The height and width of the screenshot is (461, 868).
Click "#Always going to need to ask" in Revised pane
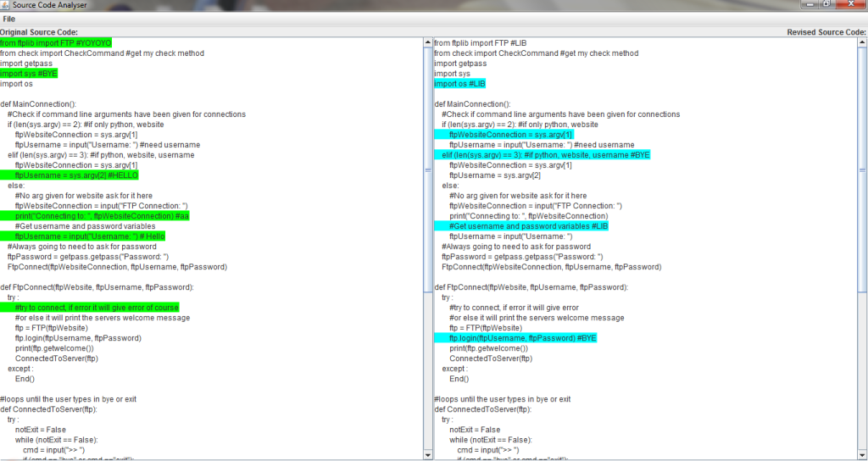(516, 247)
